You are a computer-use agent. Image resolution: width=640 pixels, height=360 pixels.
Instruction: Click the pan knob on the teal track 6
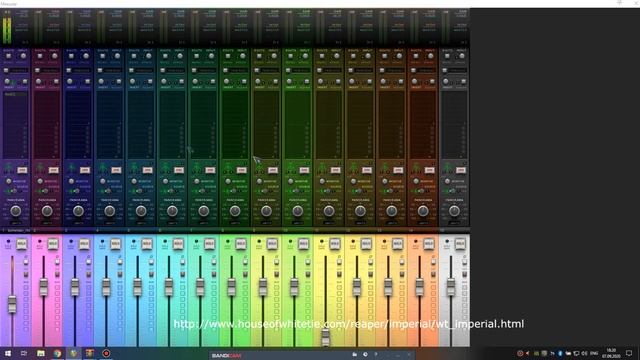pyautogui.click(x=172, y=211)
